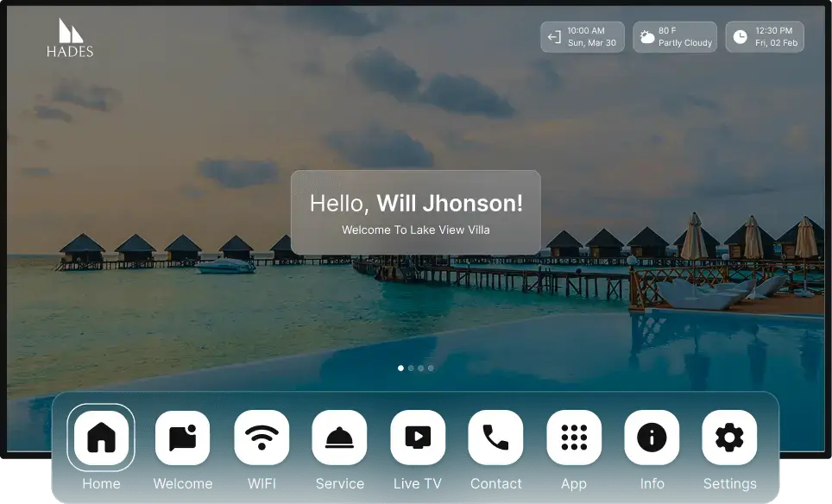
Task: Jump to the third carousel slide dot
Action: 421,369
